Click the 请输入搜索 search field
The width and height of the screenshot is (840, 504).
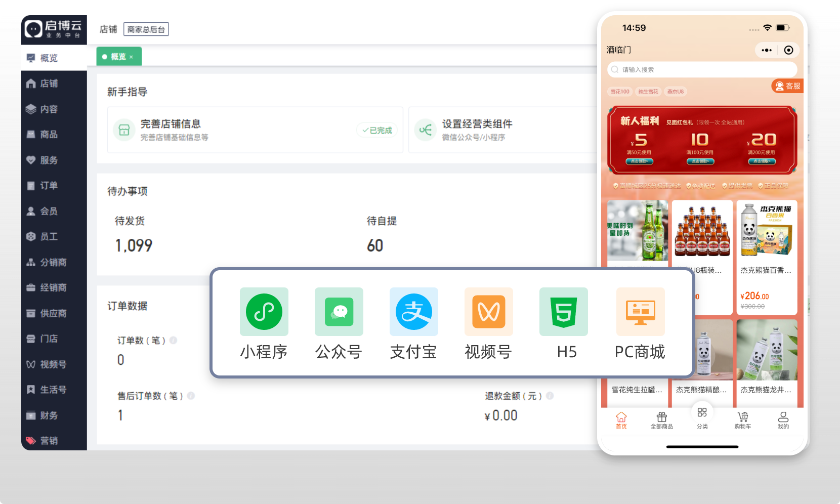702,70
